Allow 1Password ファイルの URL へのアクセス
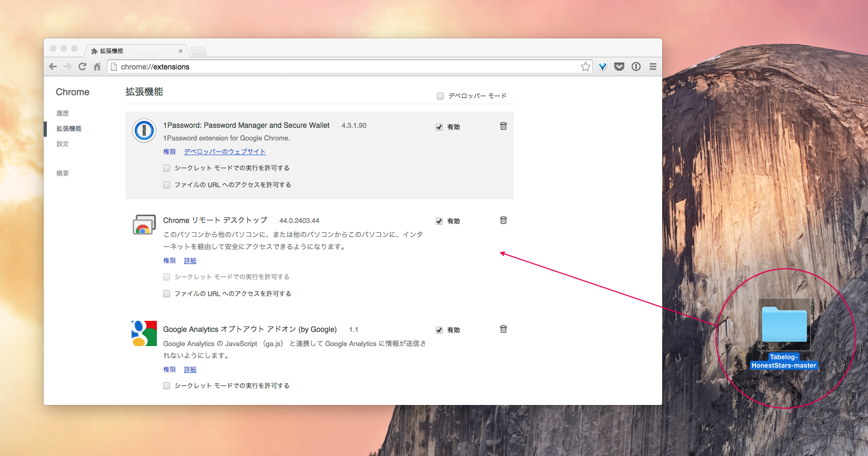Screen dimensions: 868x456 click(x=166, y=185)
